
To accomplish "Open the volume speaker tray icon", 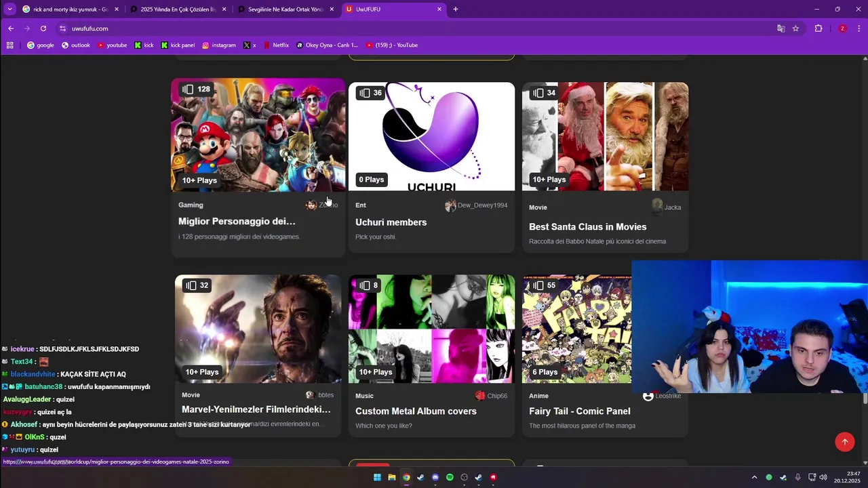I will point(823,477).
